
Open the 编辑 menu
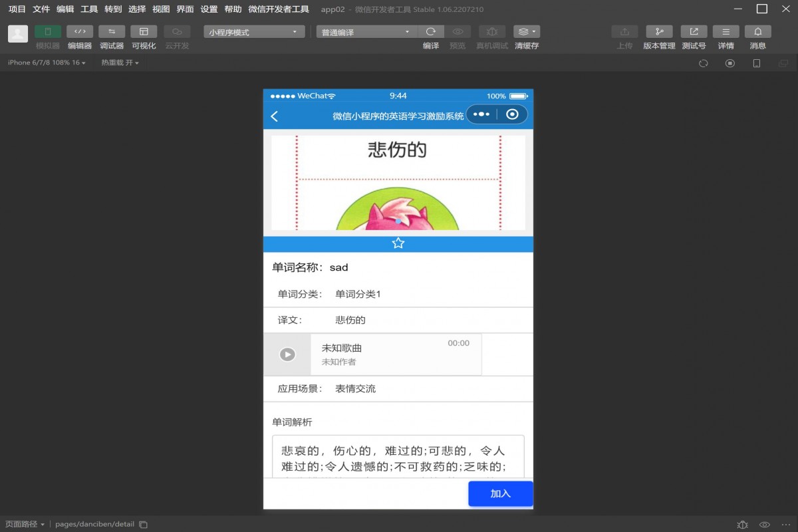point(65,9)
